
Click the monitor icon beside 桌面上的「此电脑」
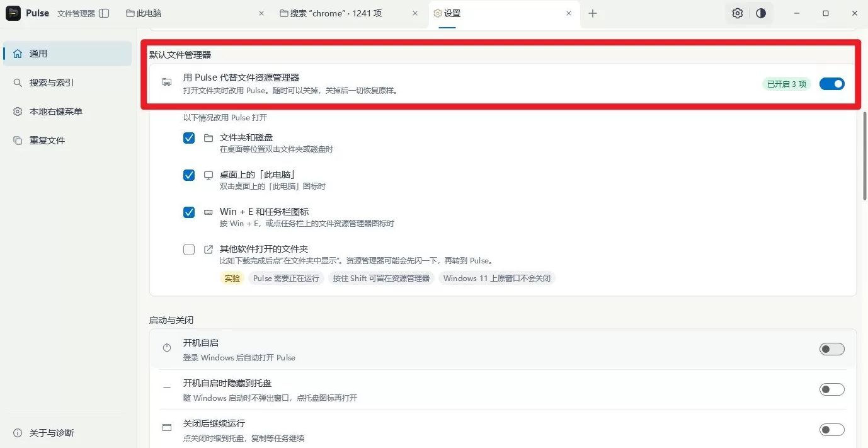[208, 175]
